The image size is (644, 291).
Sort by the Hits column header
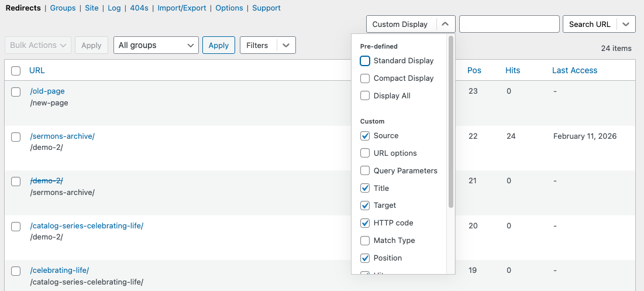point(512,70)
